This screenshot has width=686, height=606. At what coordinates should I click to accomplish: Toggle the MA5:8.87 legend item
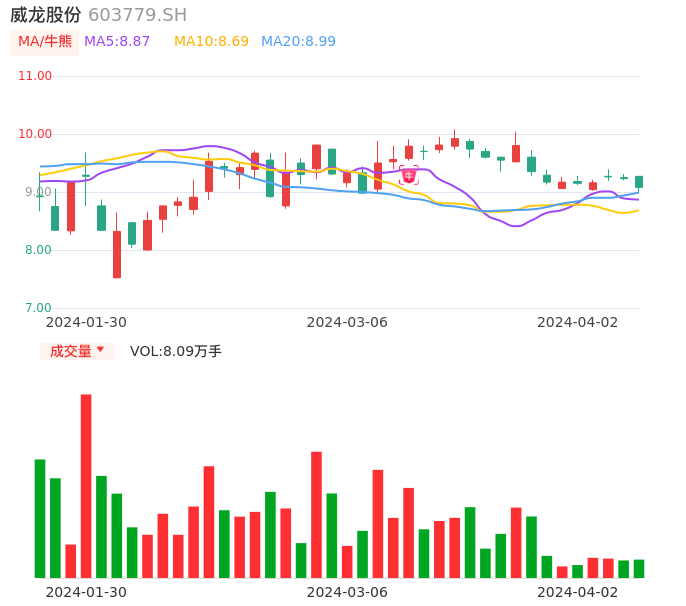pyautogui.click(x=117, y=42)
